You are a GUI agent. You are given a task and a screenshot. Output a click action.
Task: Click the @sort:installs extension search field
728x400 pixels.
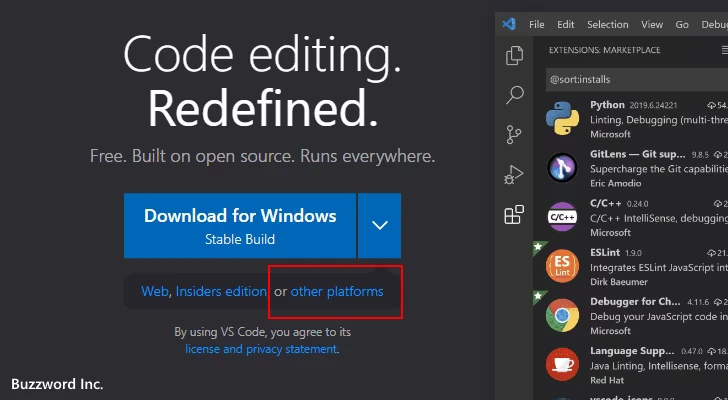[x=637, y=79]
